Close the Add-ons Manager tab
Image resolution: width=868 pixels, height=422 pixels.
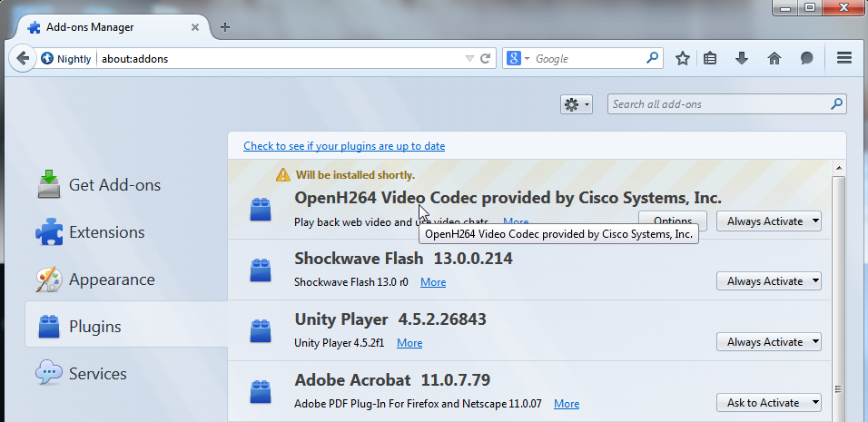point(195,27)
